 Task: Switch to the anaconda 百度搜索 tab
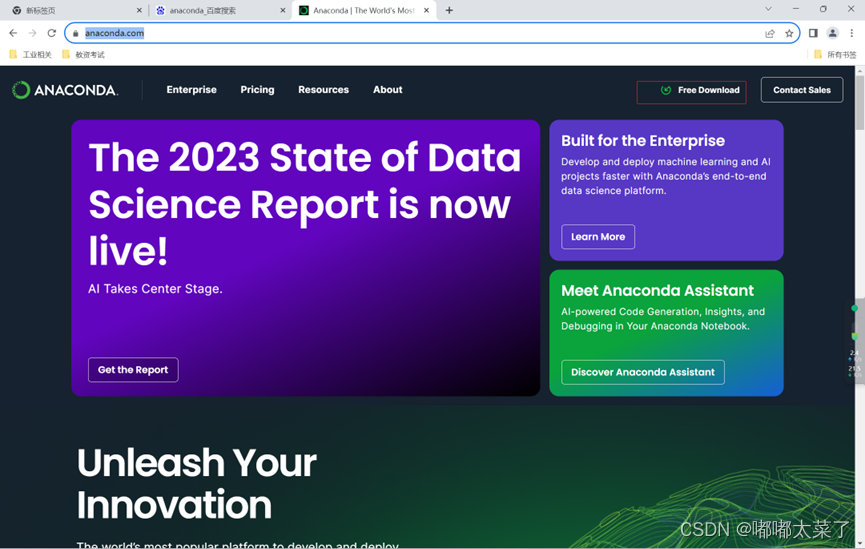pyautogui.click(x=221, y=10)
